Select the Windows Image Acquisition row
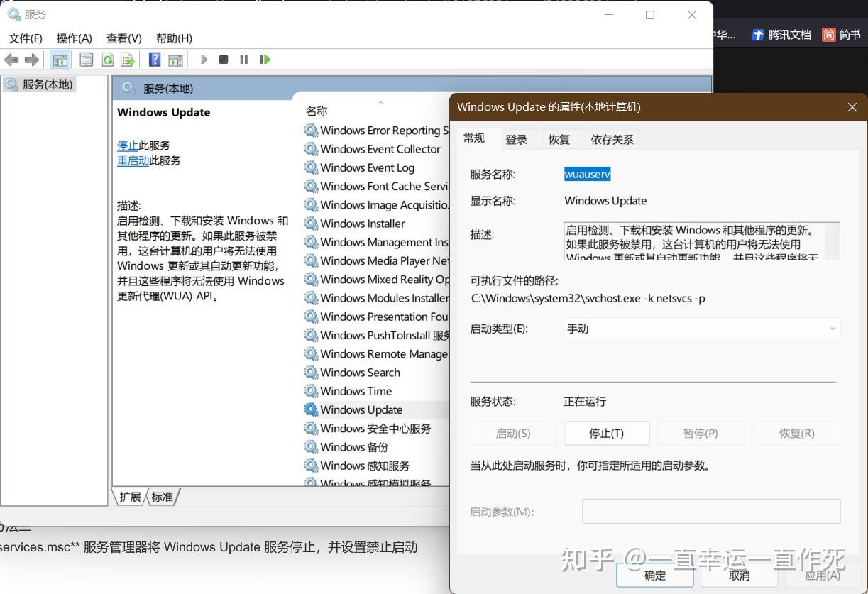 point(377,205)
